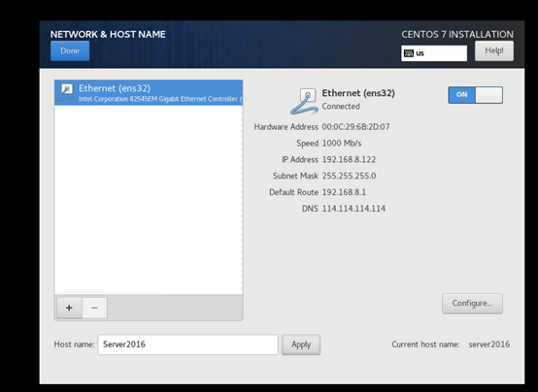Click the default route 192.168.8.1

(344, 192)
